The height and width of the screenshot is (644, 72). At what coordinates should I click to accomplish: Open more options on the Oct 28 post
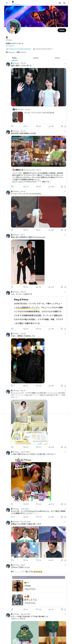65,63
